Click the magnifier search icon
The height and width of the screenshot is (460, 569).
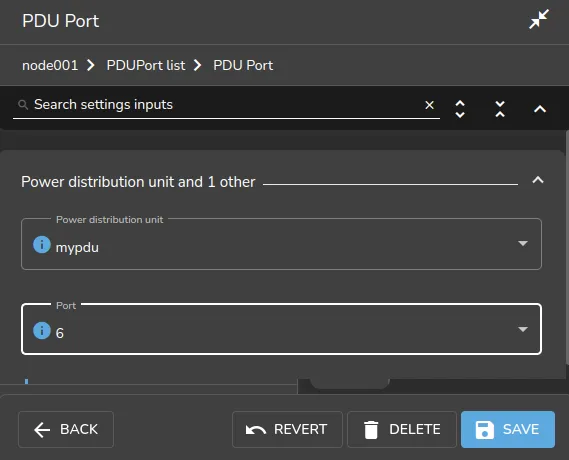point(23,105)
